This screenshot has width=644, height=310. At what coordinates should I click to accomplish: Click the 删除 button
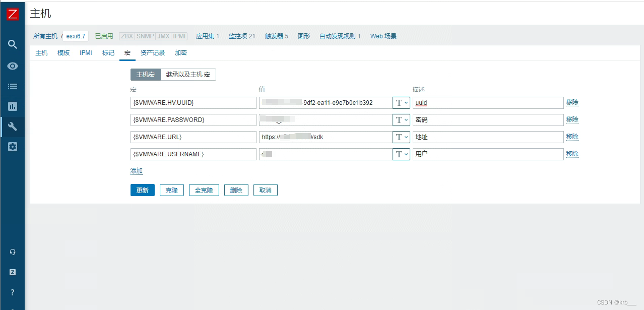(x=236, y=190)
